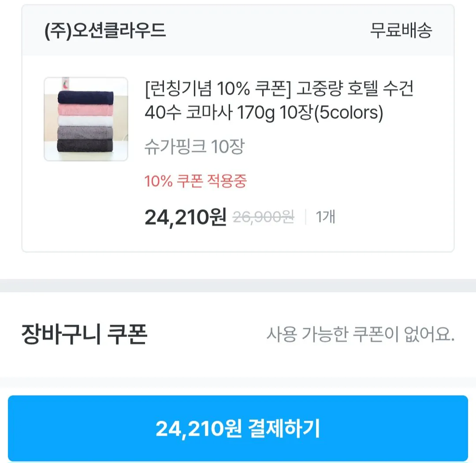476x463 pixels.
Task: Click the charcoal towel at bottom of the stack
Action: tap(86, 145)
